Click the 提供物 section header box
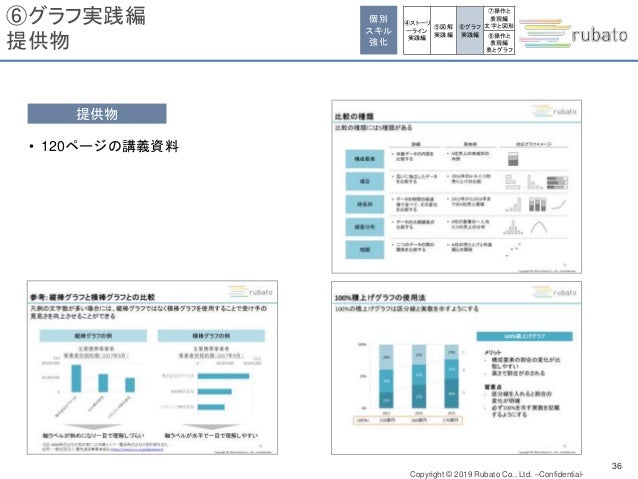This screenshot has height=479, width=638. point(97,114)
